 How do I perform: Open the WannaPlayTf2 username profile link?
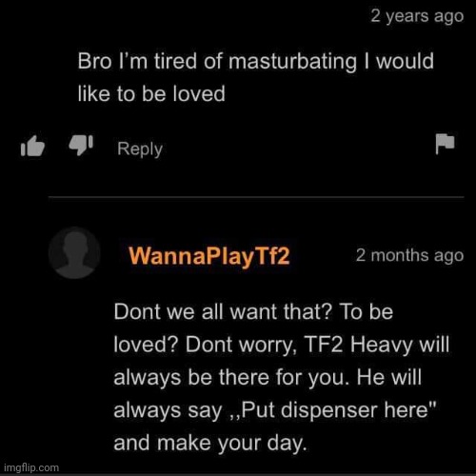pos(209,256)
